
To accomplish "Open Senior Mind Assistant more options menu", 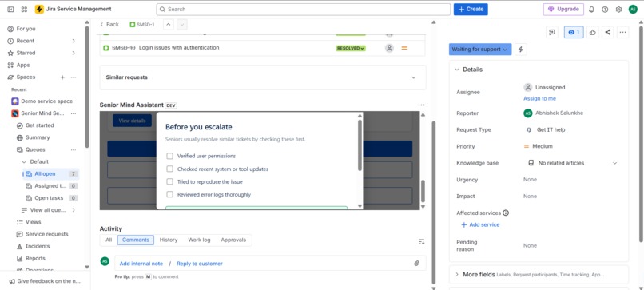I will [421, 105].
